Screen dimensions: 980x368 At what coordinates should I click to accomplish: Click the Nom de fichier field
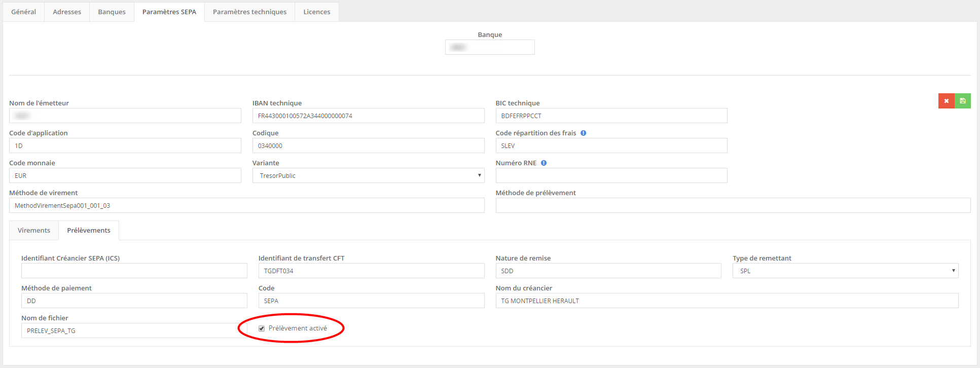[x=134, y=330]
